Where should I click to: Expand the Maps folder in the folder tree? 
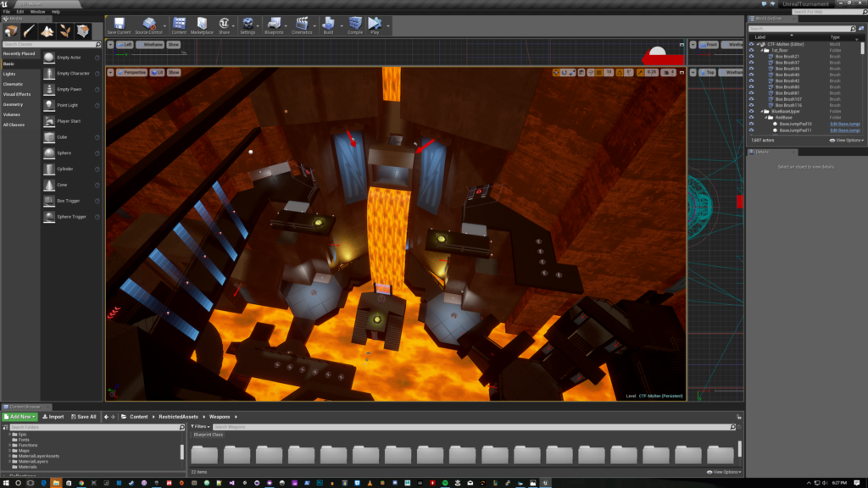[10, 451]
